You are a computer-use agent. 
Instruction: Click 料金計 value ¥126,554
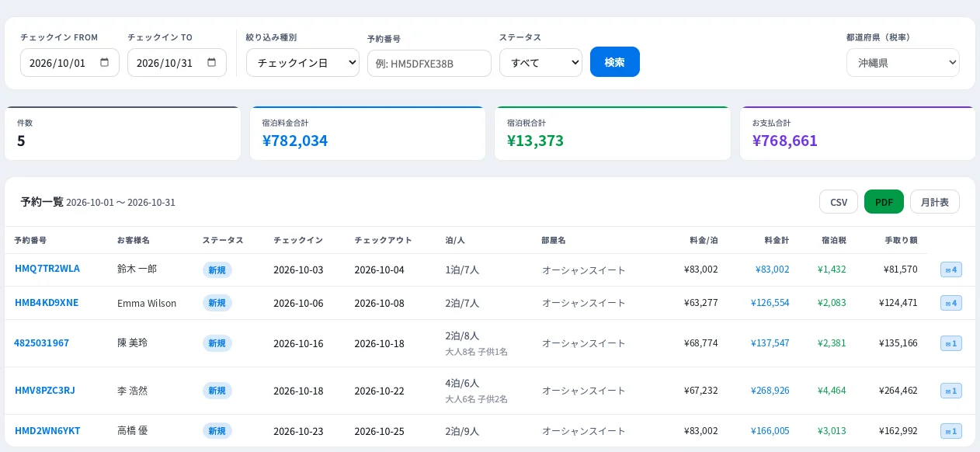pos(770,303)
